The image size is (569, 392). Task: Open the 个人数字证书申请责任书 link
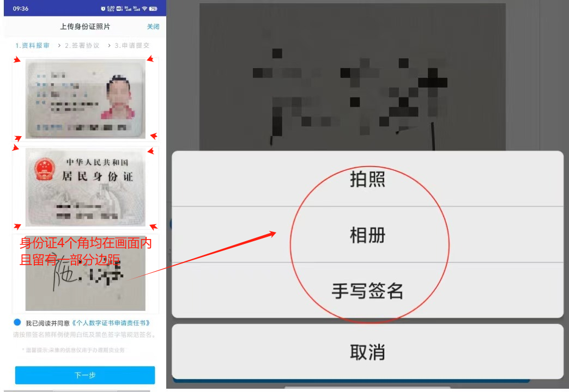(111, 323)
